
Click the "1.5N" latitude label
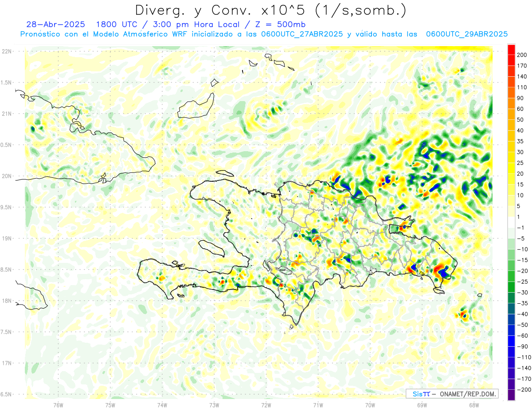pos(7,82)
